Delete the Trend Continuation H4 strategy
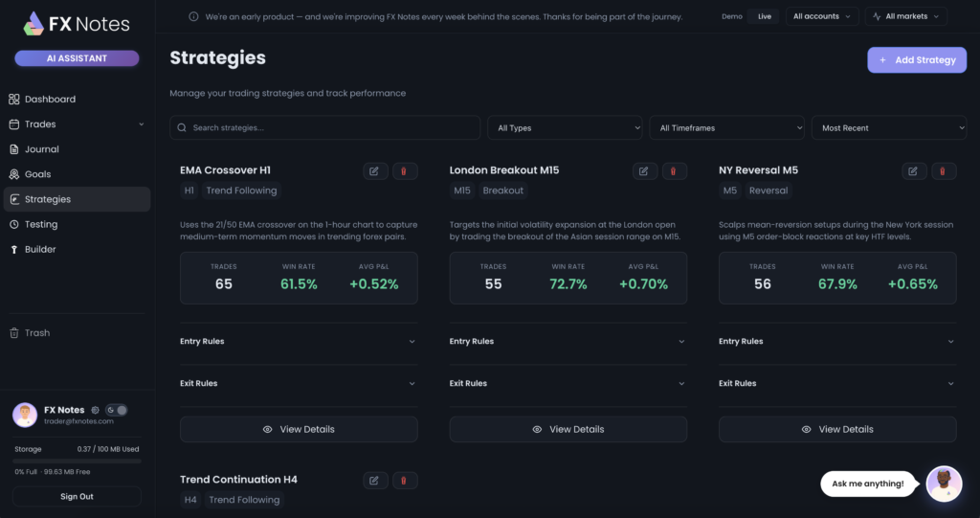 click(x=404, y=481)
